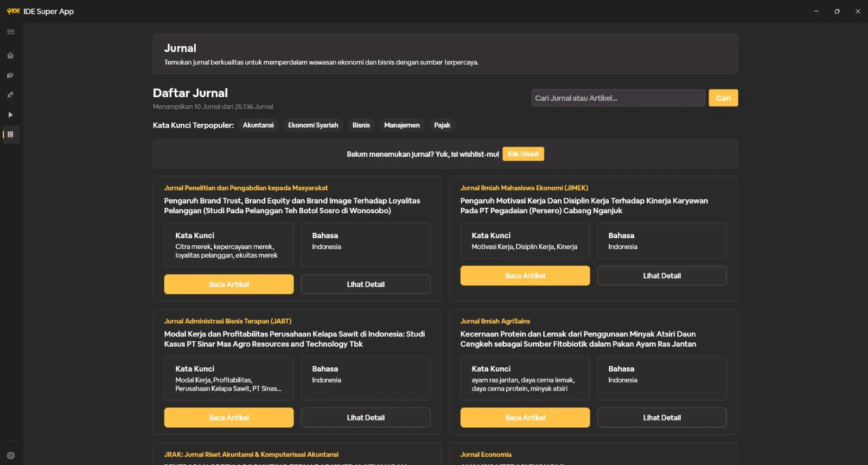Close the IDE Super App window
This screenshot has width=868, height=465.
tap(858, 11)
